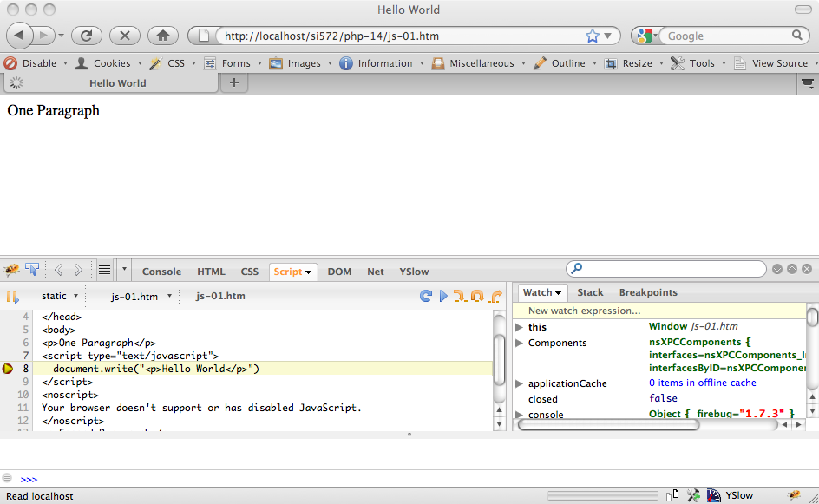
Task: Open the Information toolbar menu
Action: click(x=381, y=63)
